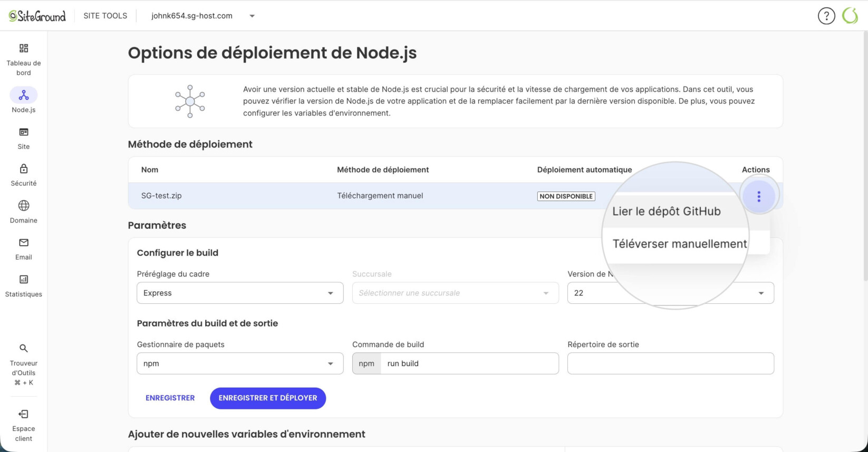Choose Lier le dépôt GitHub menu option
The height and width of the screenshot is (452, 868).
(667, 211)
